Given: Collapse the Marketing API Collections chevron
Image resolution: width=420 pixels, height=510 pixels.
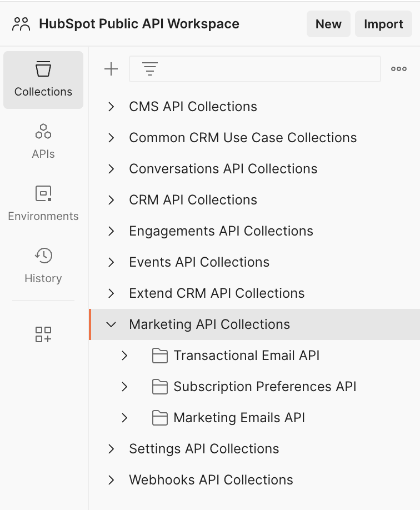Looking at the screenshot, I should 112,324.
